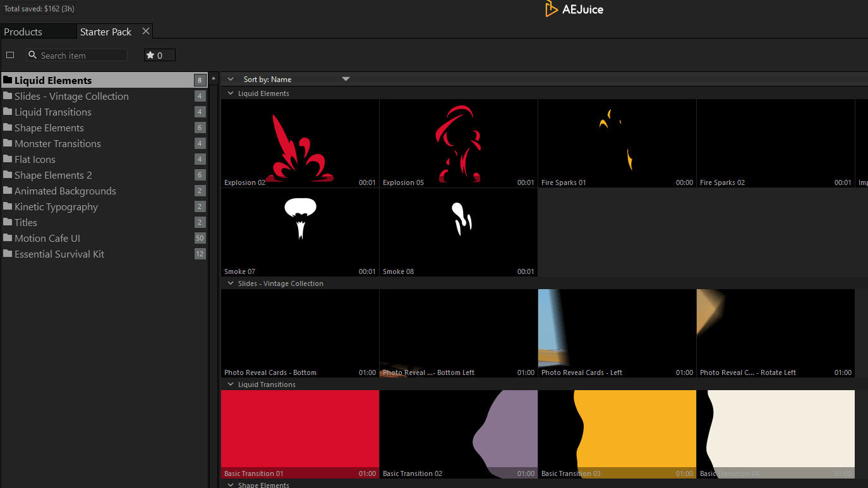Collapse the Slides - Vintage Collection section
868x488 pixels.
coord(231,283)
